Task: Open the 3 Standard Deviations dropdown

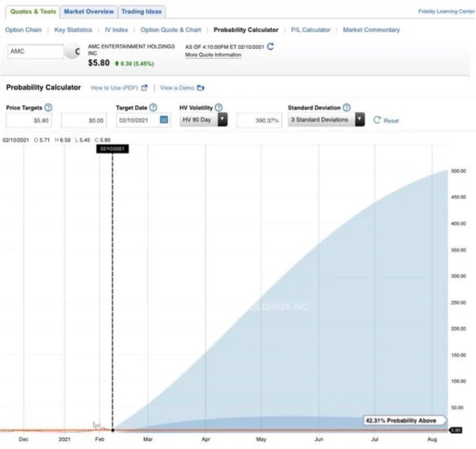Action: (360, 120)
